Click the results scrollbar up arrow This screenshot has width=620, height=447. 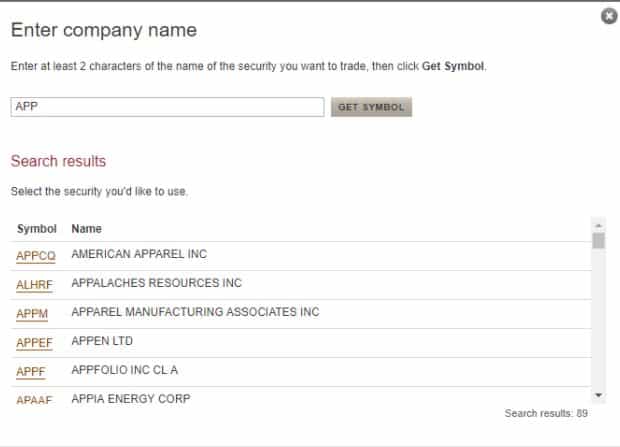pos(599,225)
